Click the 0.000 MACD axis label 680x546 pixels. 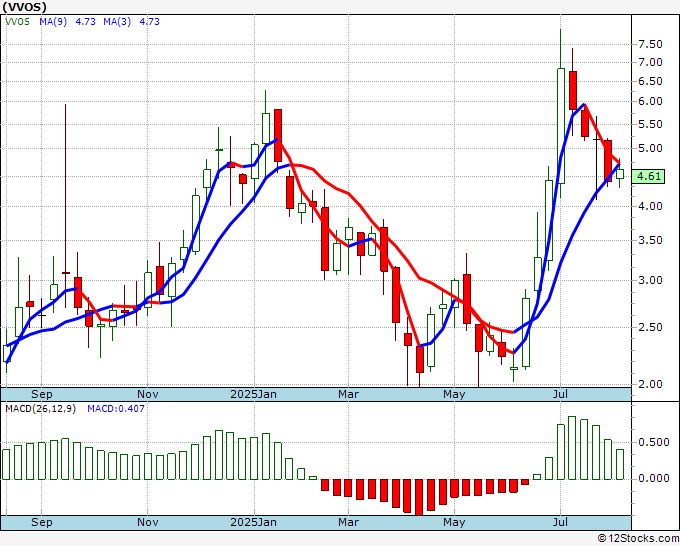[x=654, y=478]
